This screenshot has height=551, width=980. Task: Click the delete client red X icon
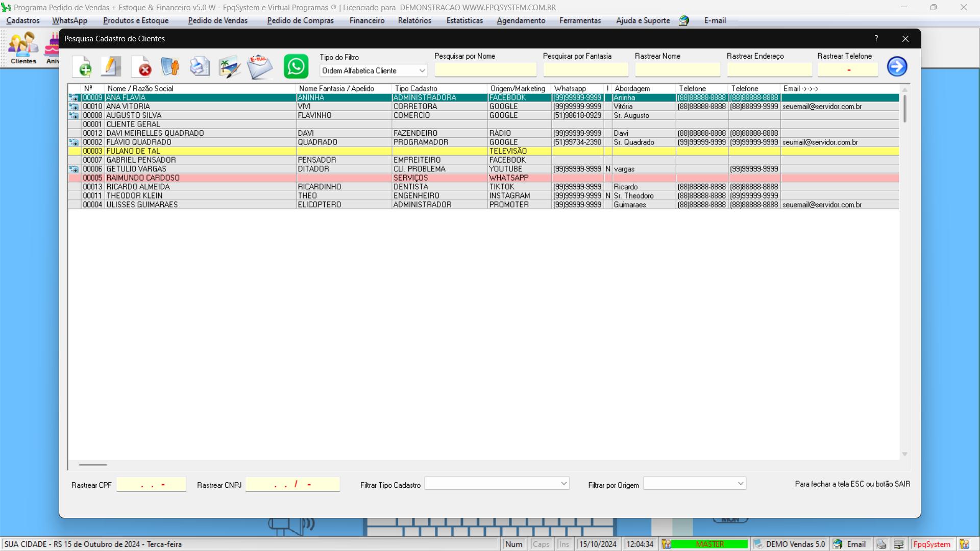click(x=141, y=67)
